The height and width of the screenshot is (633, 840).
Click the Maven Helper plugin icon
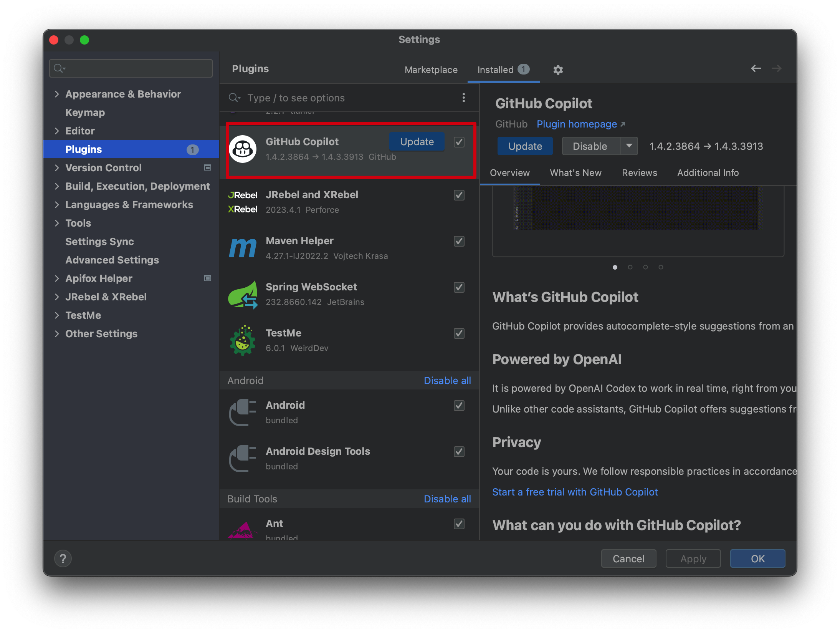[x=243, y=248]
